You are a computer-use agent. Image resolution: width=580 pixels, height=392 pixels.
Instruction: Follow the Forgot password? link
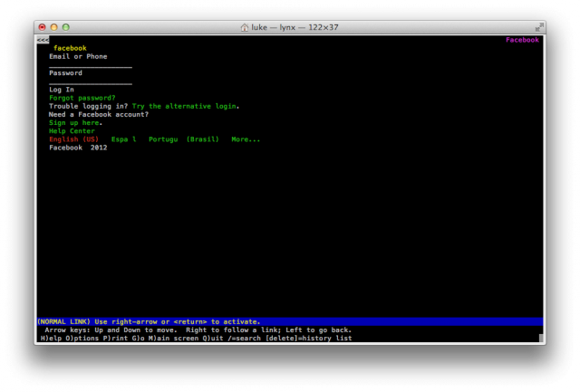click(82, 98)
